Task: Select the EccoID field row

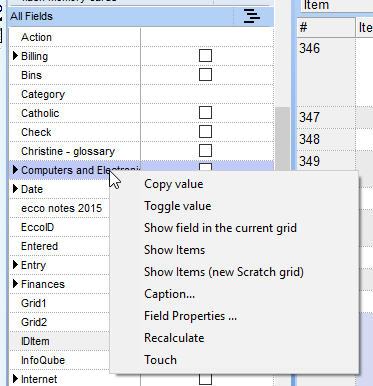Action: pyautogui.click(x=59, y=227)
